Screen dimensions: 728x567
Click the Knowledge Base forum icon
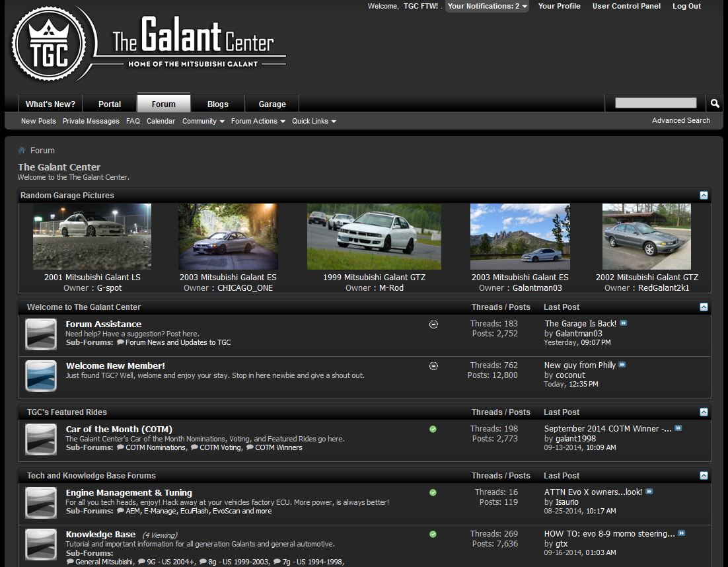41,545
